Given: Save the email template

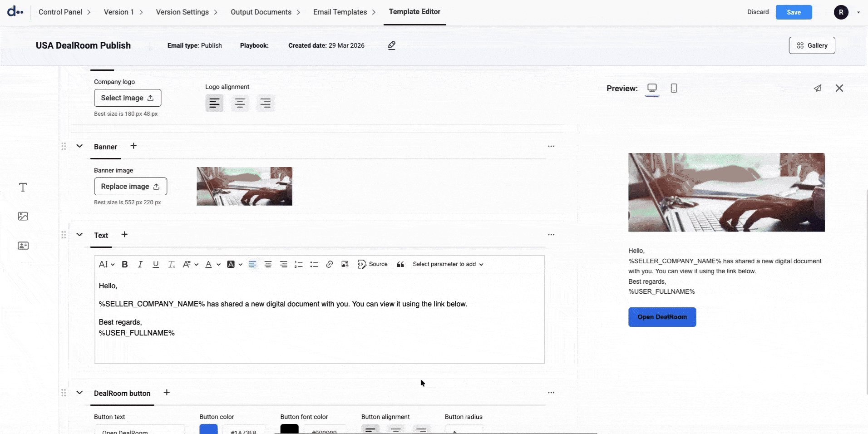Looking at the screenshot, I should coord(794,12).
